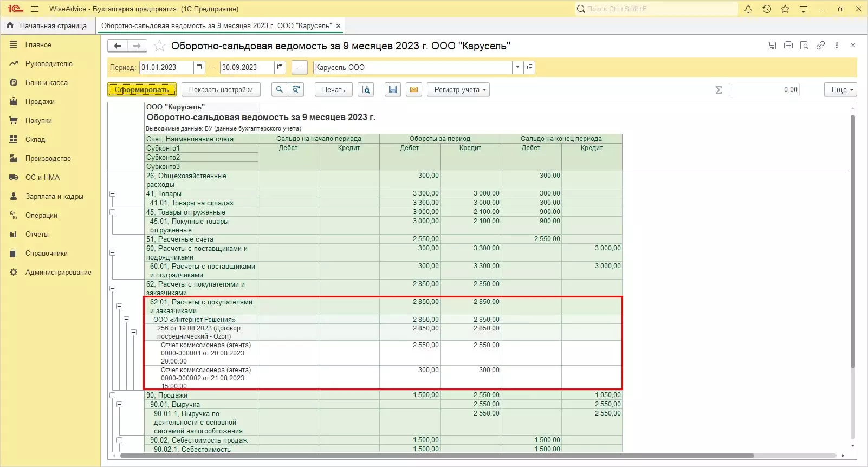868x467 pixels.
Task: Click the notifications bell icon
Action: 748,9
